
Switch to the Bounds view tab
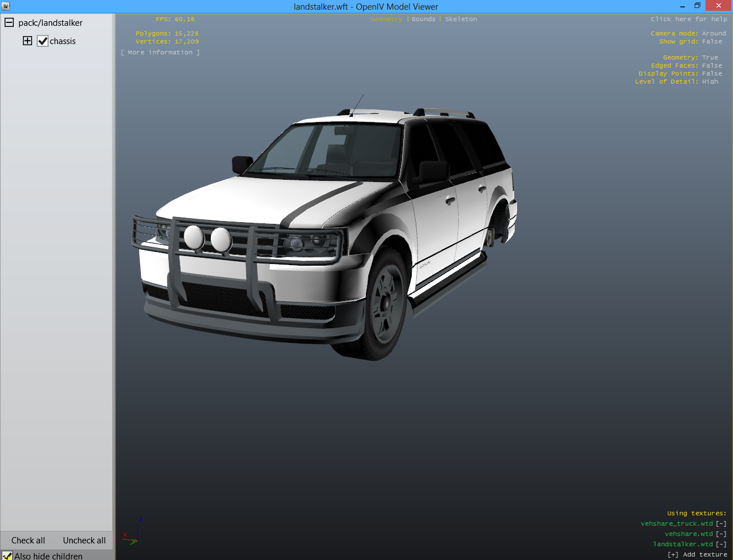coord(423,19)
